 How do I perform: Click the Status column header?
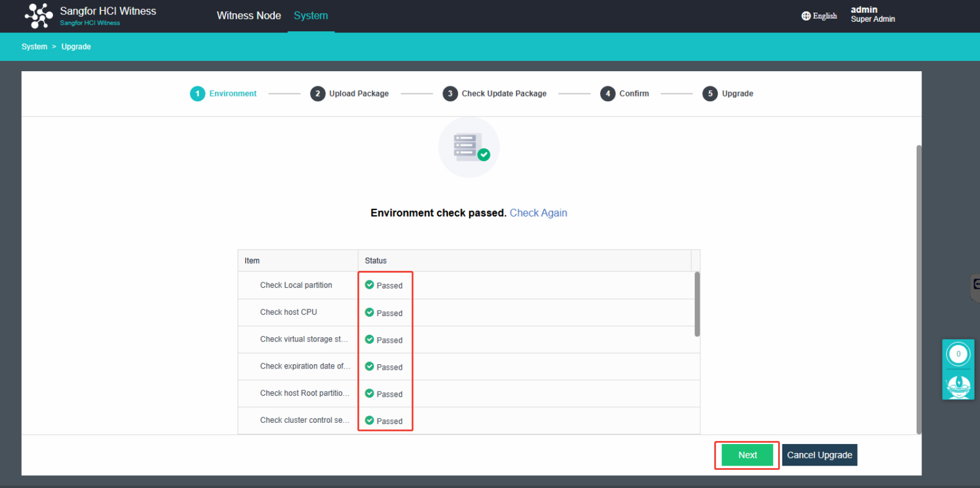pyautogui.click(x=524, y=261)
